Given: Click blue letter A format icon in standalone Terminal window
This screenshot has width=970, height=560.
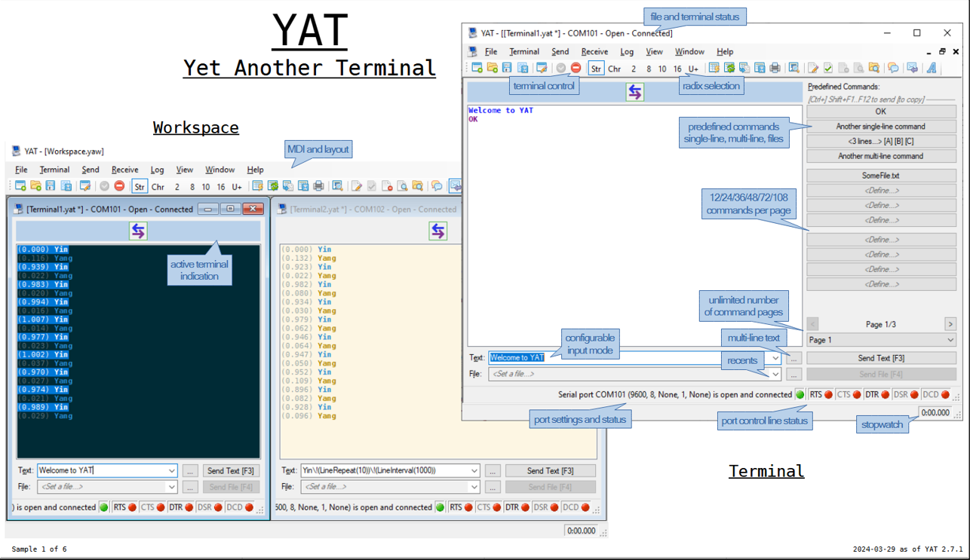Looking at the screenshot, I should coord(932,69).
